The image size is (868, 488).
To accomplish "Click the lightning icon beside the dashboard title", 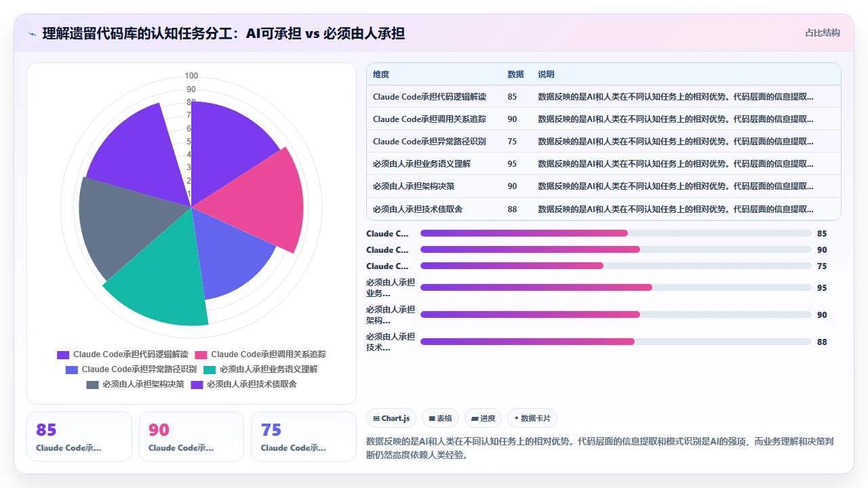I will click(32, 34).
